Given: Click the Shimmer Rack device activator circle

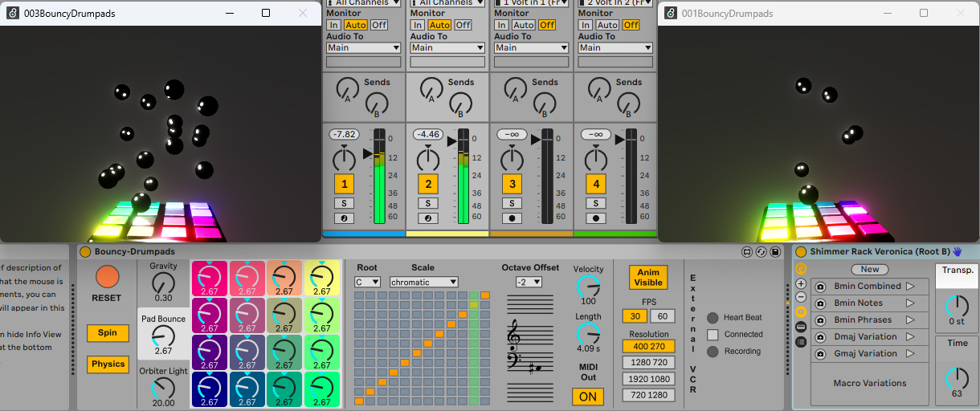Looking at the screenshot, I should pos(801,251).
